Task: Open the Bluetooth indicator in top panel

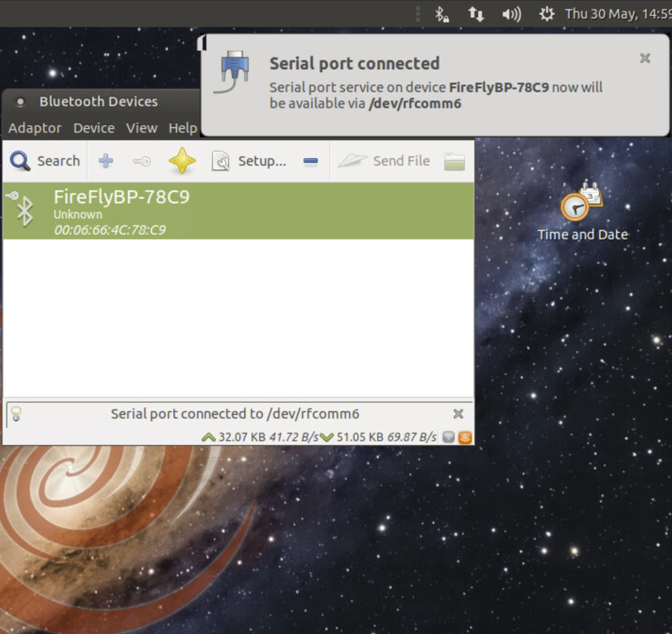Action: point(442,14)
